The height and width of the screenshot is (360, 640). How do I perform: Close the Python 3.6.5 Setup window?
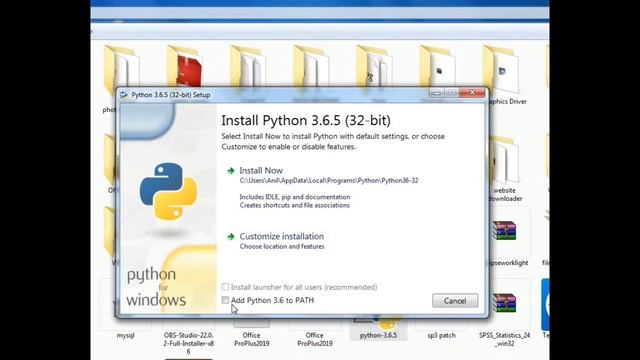pyautogui.click(x=472, y=93)
